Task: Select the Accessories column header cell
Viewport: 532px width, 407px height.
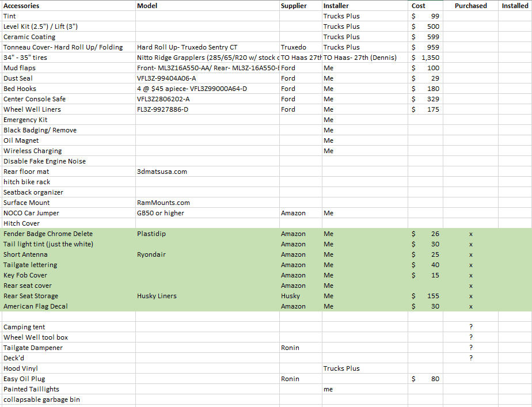Action: (22, 6)
